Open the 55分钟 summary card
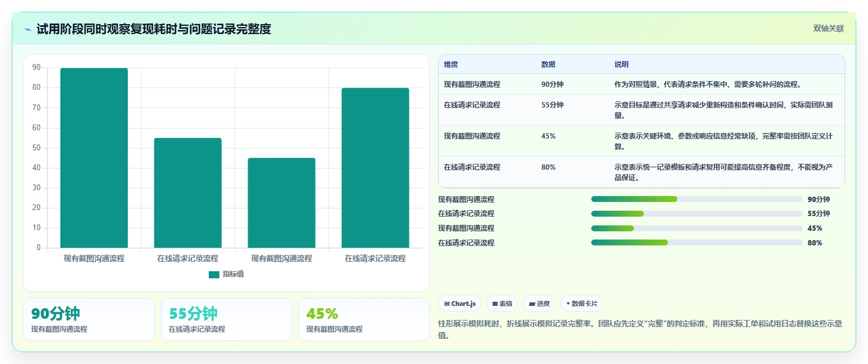 pos(226,319)
